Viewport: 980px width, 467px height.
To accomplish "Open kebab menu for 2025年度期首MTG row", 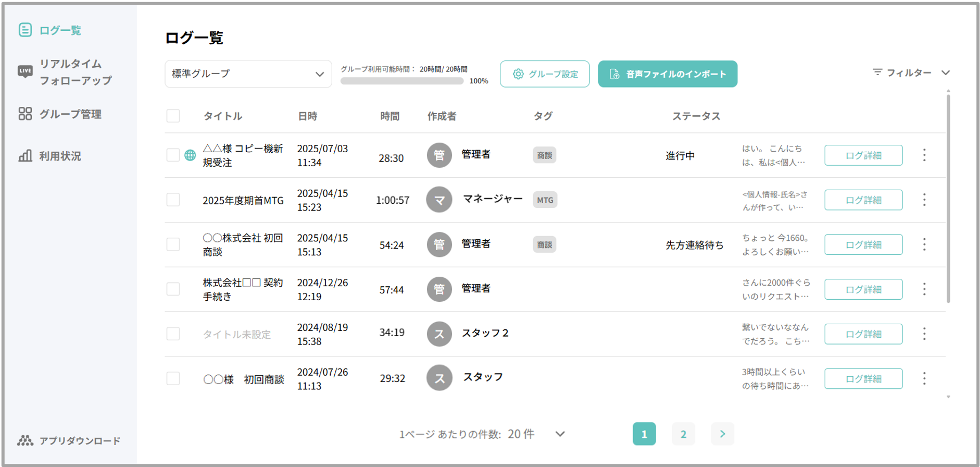I will point(924,200).
